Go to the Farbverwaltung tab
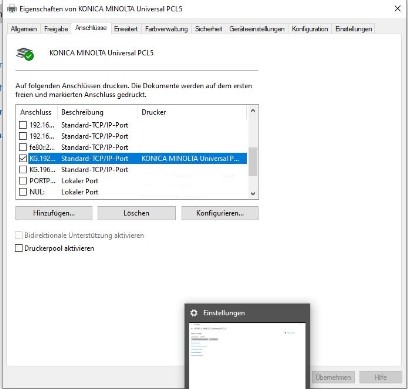This screenshot has height=389, width=408. 166,29
